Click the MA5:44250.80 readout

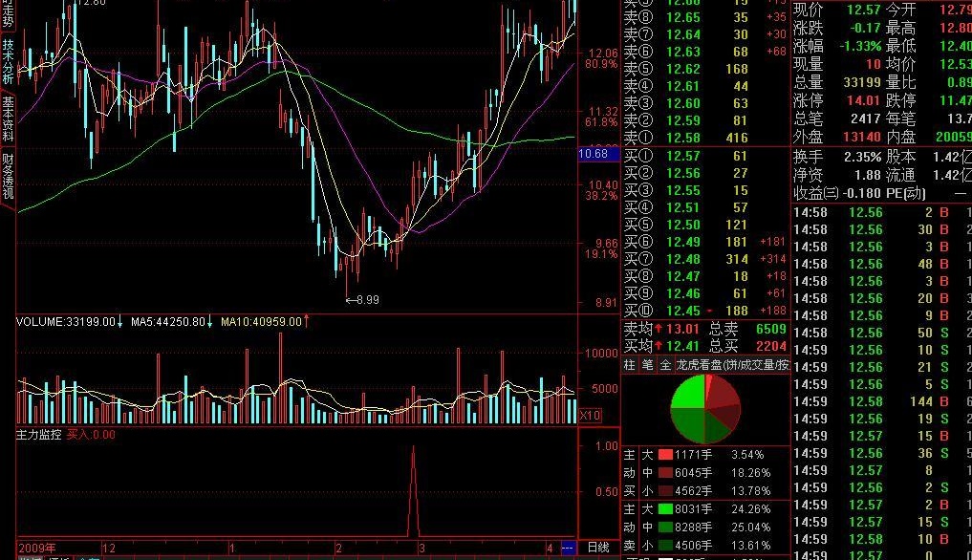click(x=171, y=322)
